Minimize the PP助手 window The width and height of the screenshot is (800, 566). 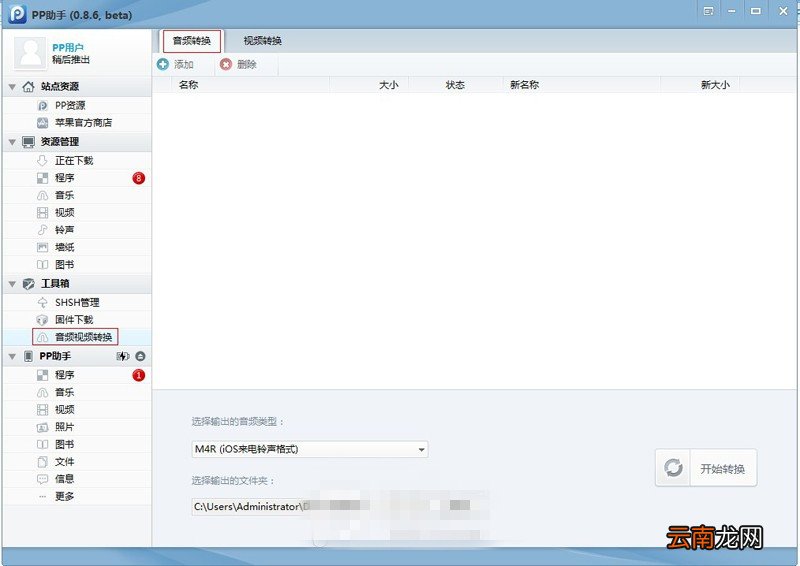click(732, 11)
